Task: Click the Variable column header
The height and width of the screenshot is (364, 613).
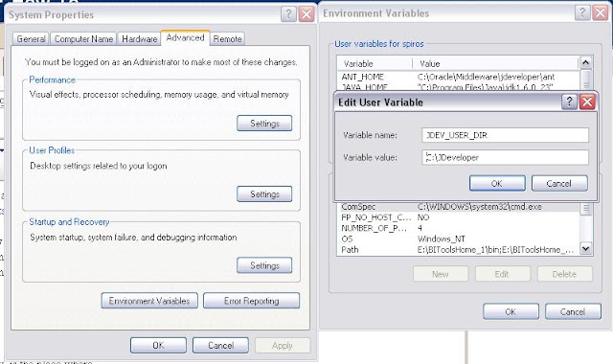Action: point(375,63)
